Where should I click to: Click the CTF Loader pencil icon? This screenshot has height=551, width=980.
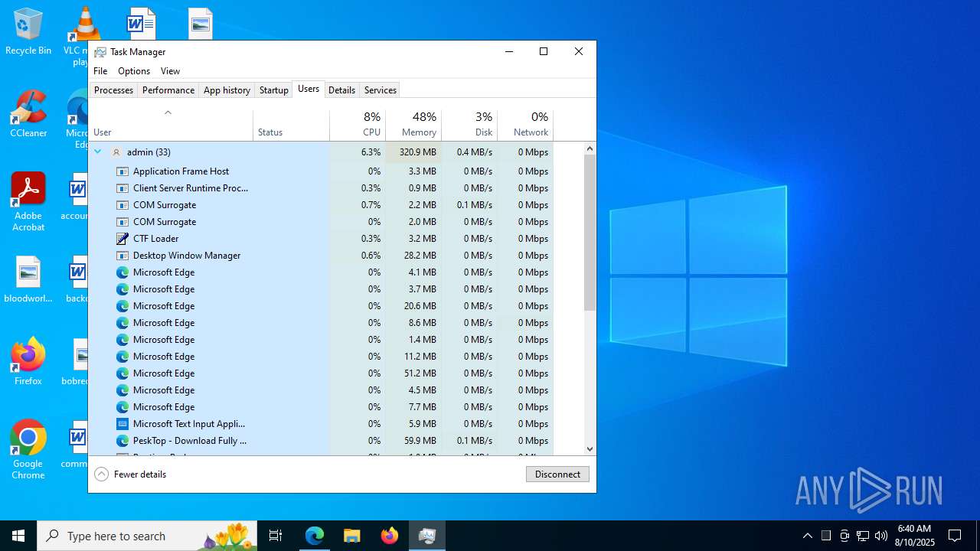(x=122, y=239)
